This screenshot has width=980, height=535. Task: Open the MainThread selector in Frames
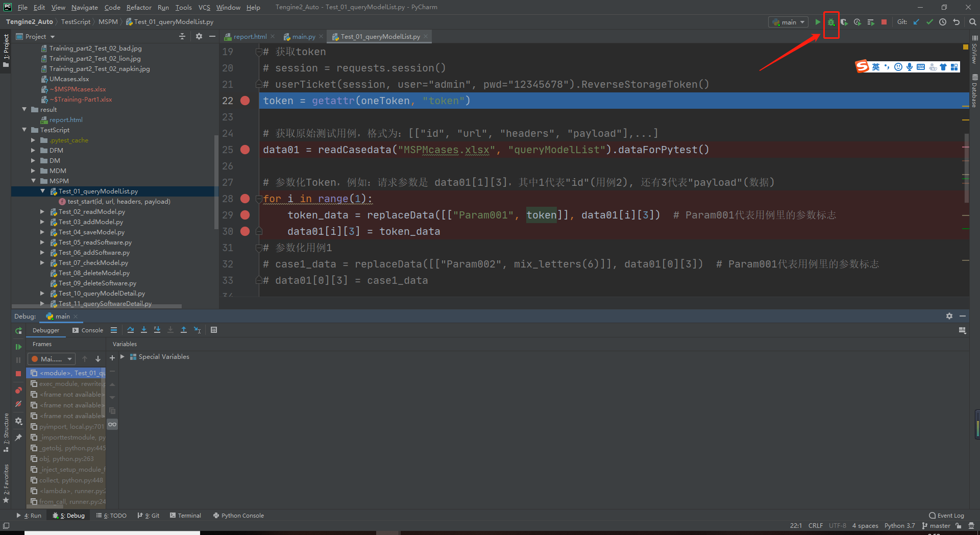click(52, 359)
